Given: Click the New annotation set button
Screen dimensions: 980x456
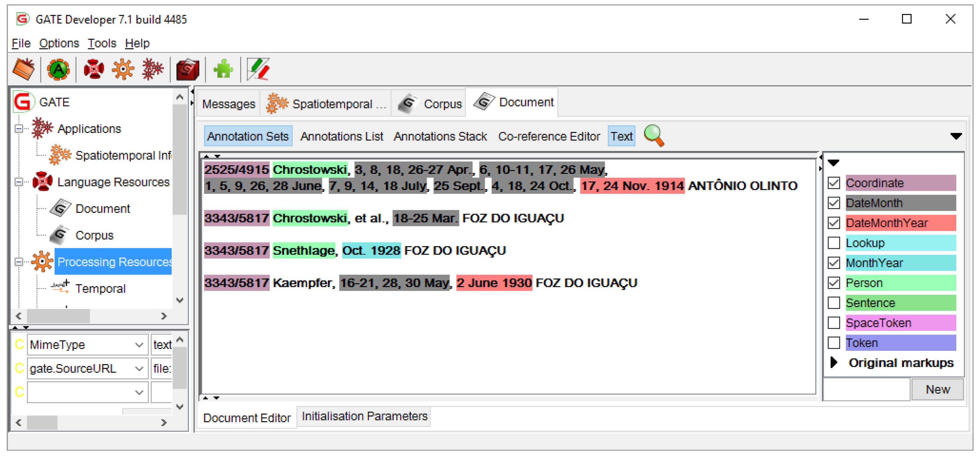Looking at the screenshot, I should (x=937, y=389).
